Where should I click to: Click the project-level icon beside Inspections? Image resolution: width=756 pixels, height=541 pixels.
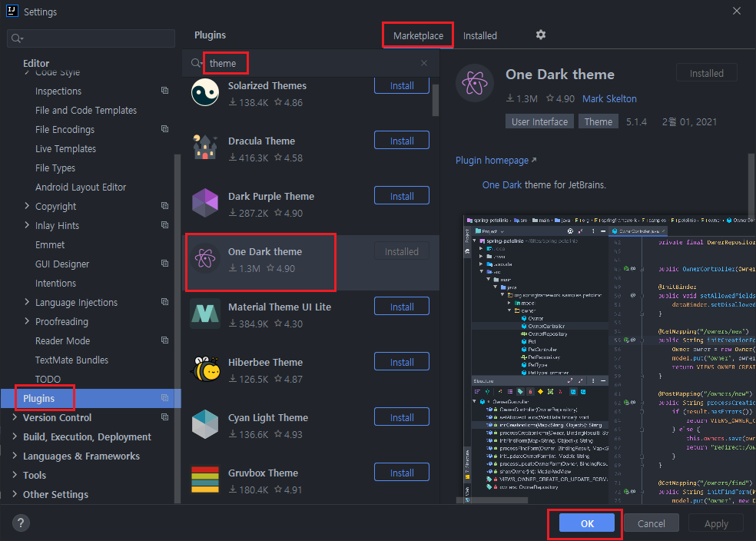[x=165, y=91]
